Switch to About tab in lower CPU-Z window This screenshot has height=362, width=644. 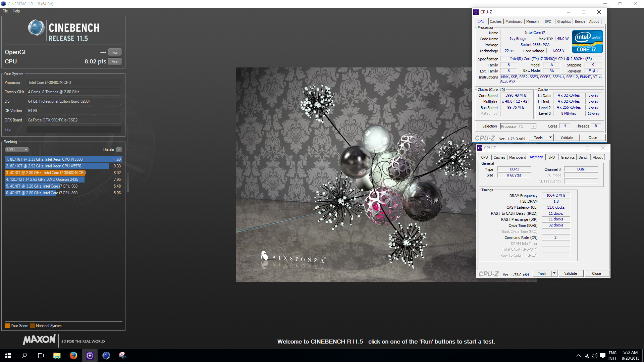coord(598,157)
